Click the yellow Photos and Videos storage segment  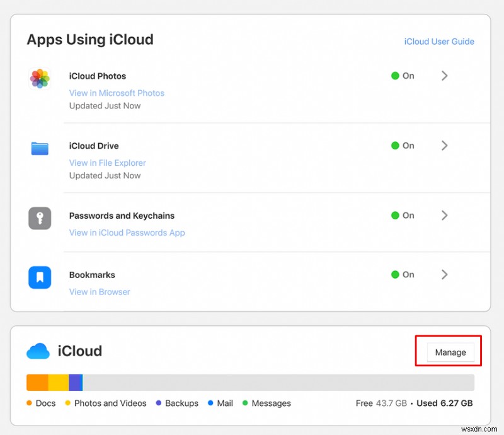[x=59, y=383]
